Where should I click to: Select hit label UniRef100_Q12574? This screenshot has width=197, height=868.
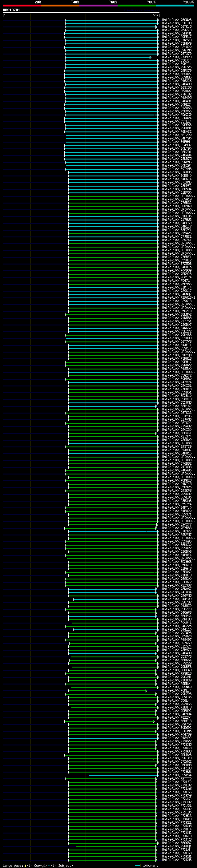coord(177,646)
